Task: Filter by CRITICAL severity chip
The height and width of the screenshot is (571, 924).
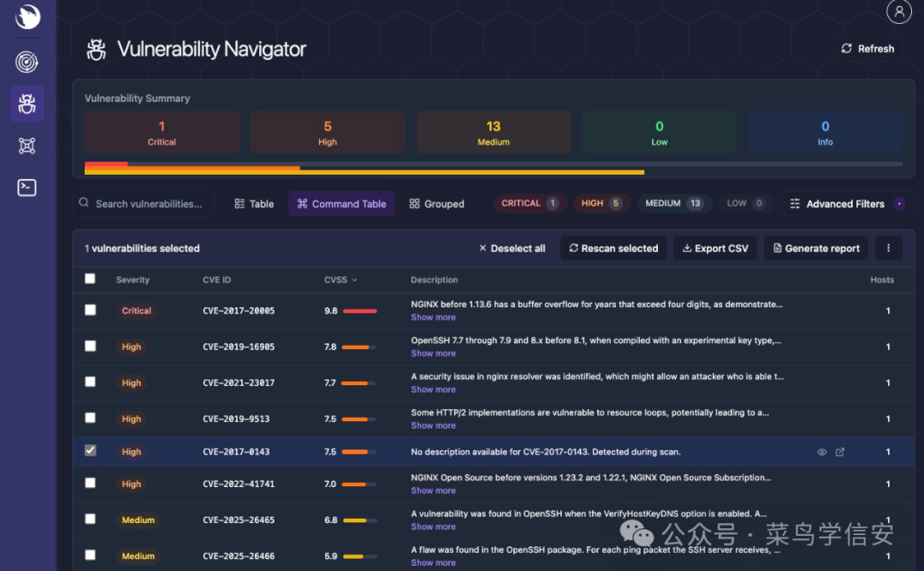Action: tap(530, 203)
